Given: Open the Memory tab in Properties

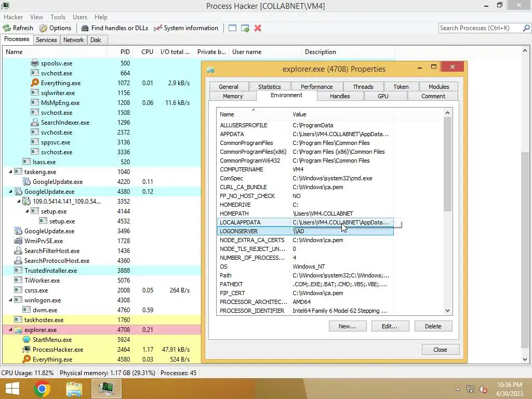Looking at the screenshot, I should pos(233,96).
